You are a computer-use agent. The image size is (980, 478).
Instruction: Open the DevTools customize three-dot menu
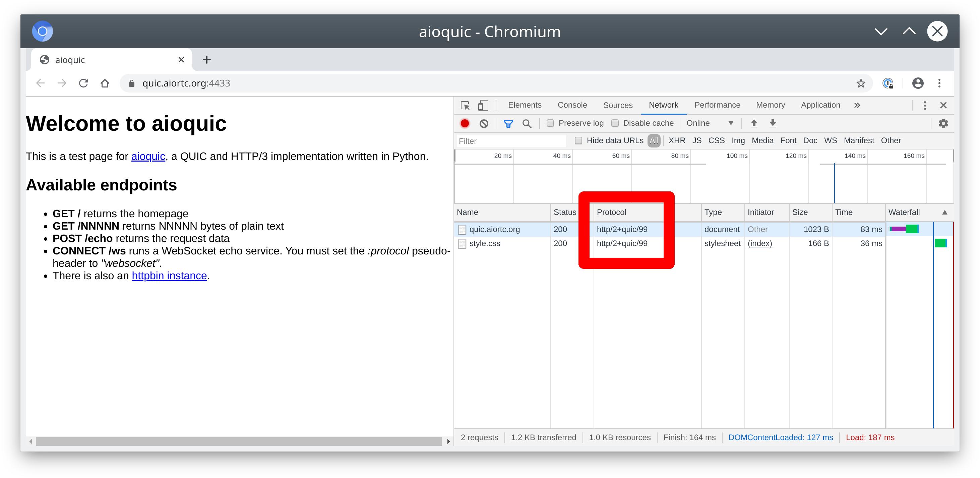[925, 105]
